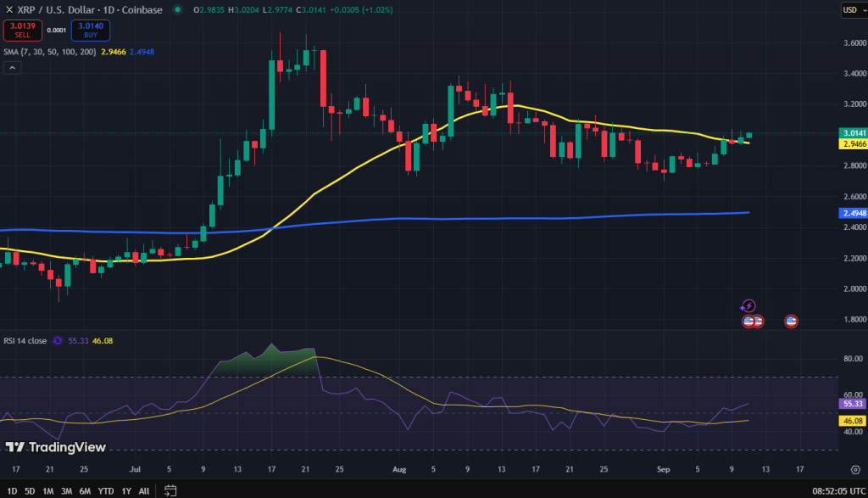Image resolution: width=868 pixels, height=498 pixels.
Task: Click the blue SMA value 2.4948 in legend
Action: point(142,52)
